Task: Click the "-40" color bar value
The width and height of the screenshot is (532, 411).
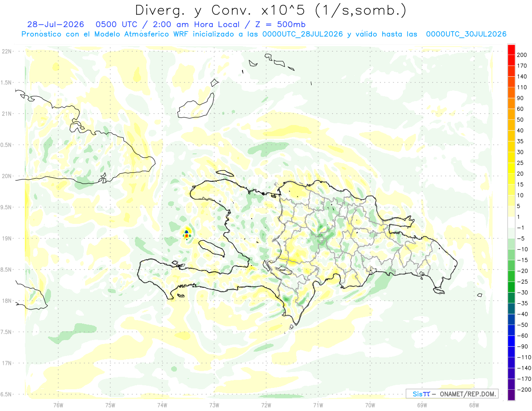Action: pos(522,314)
